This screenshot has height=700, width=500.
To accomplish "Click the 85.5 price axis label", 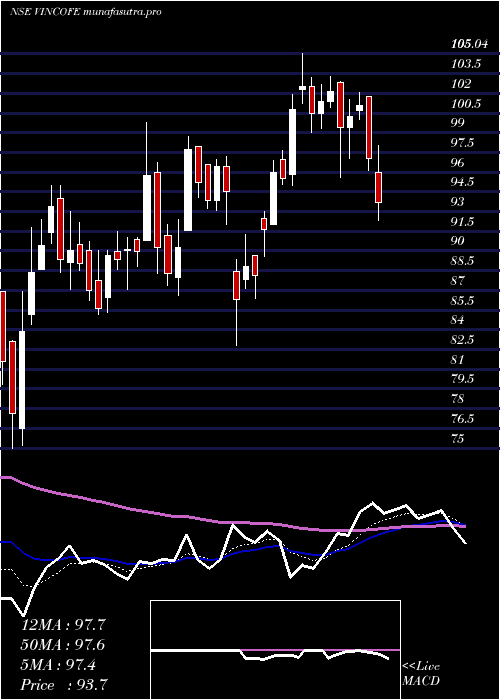I will tap(463, 300).
